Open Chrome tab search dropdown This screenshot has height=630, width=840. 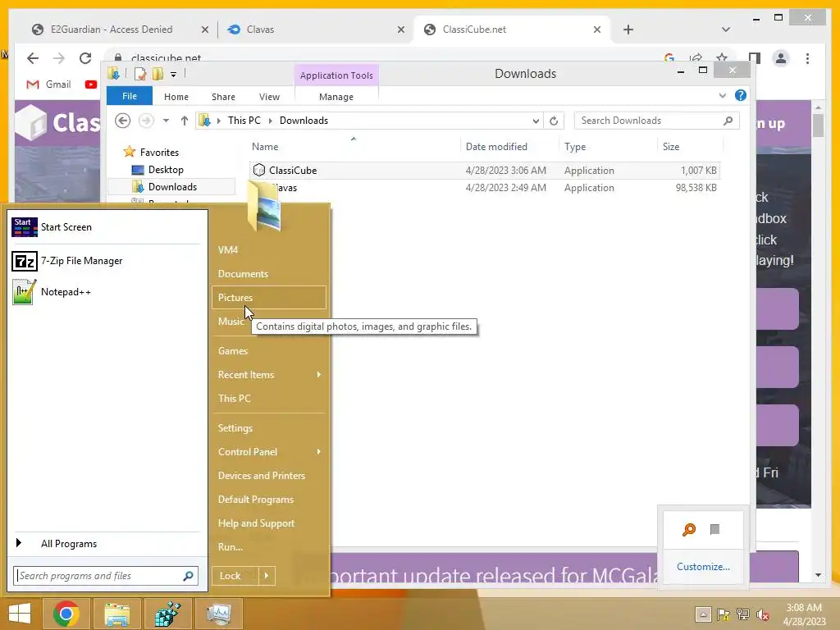[726, 30]
